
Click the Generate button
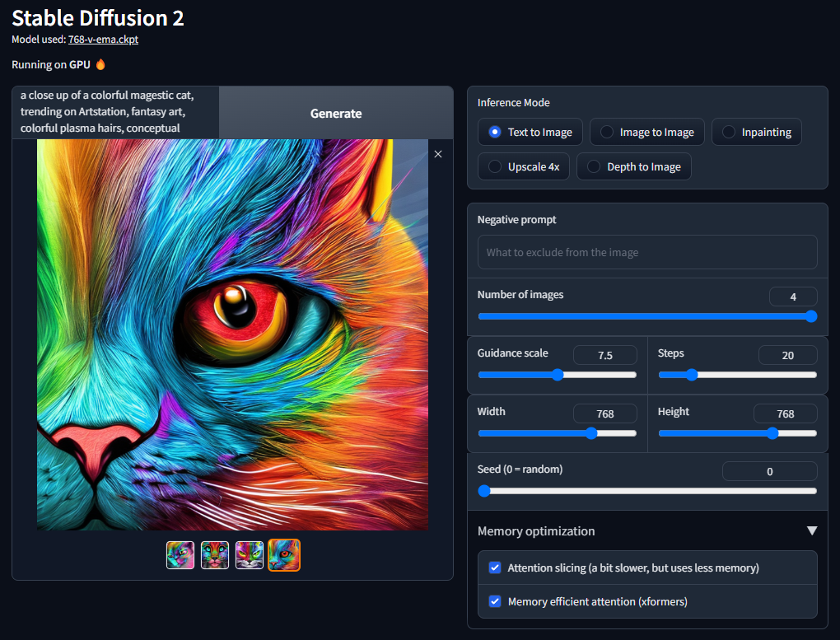[336, 114]
